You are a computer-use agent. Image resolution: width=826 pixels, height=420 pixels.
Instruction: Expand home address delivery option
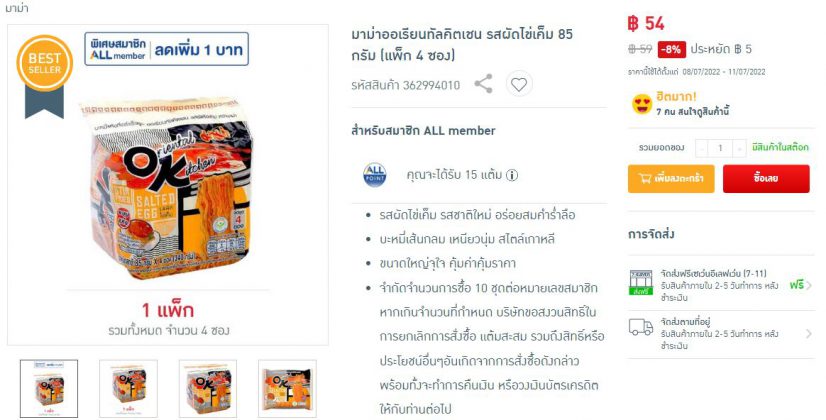[x=721, y=334]
